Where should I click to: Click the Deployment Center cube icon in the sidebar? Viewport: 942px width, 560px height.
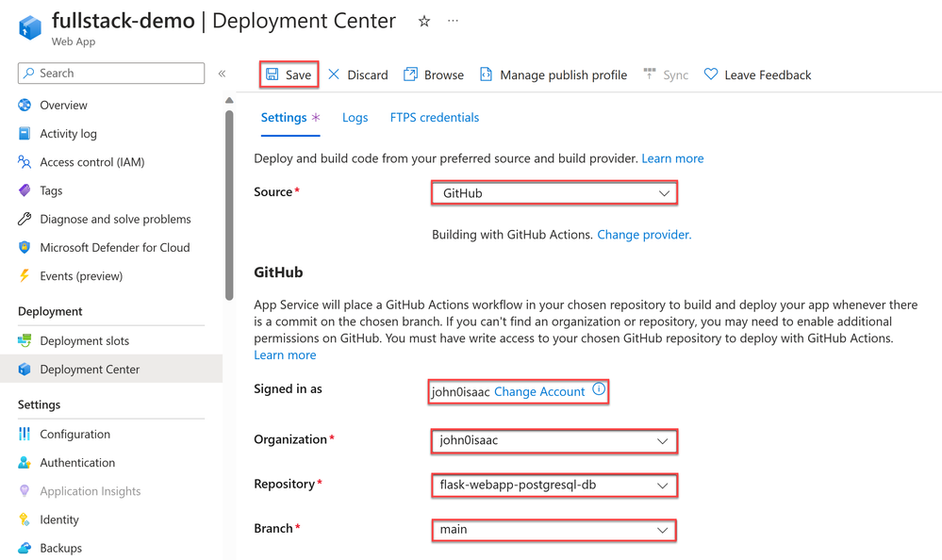(25, 369)
